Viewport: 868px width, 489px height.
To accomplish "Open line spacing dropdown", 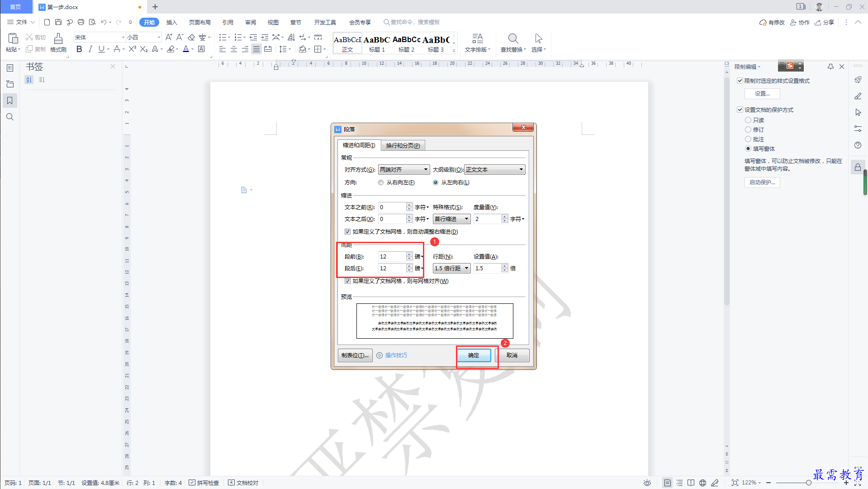I will [451, 268].
